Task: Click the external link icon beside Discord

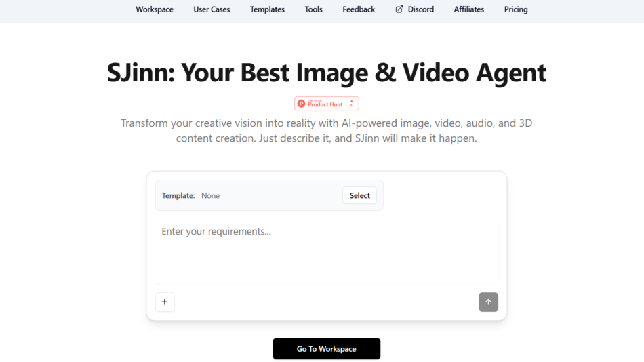Action: [x=399, y=9]
